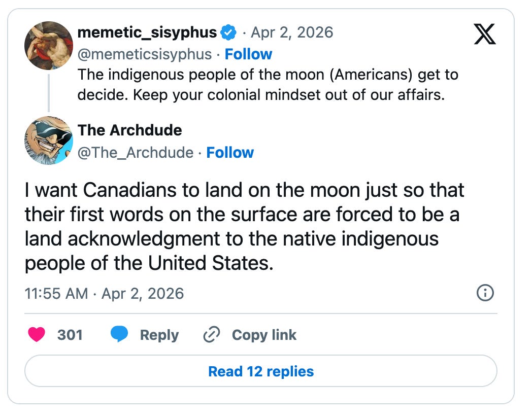Click the Read 12 replies button
Screen dimensions: 532x419
tap(260, 371)
